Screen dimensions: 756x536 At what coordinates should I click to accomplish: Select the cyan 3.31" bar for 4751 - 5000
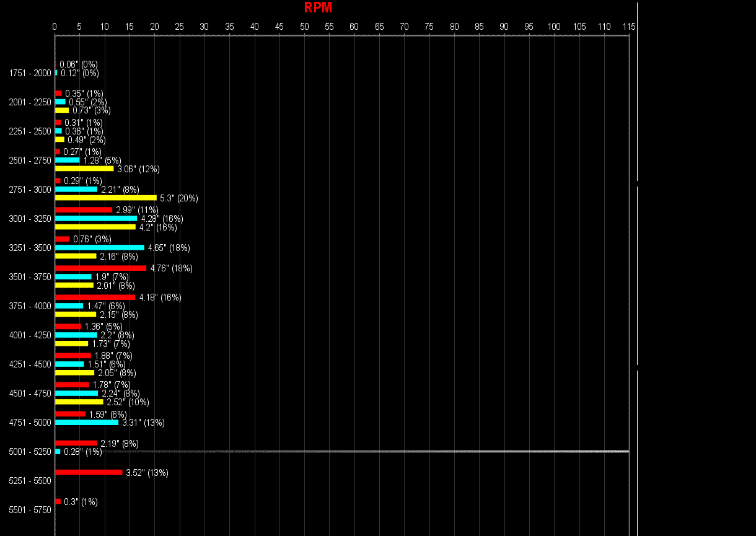tap(87, 423)
